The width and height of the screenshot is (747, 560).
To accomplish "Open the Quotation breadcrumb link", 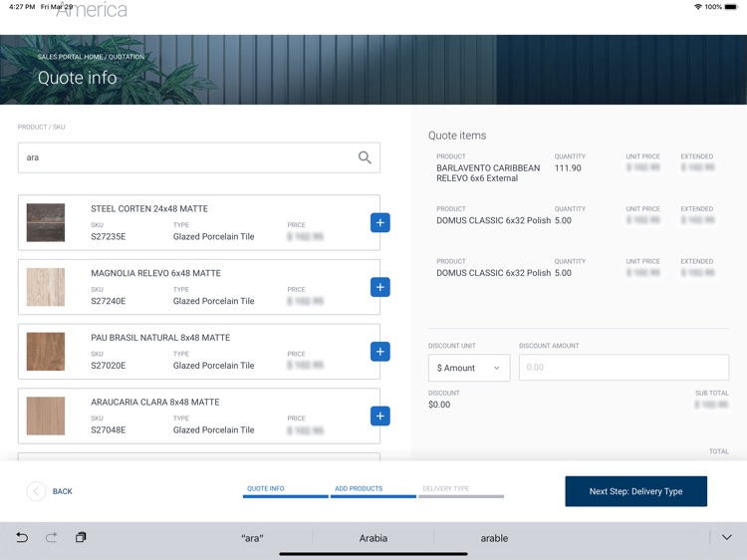I will [126, 57].
